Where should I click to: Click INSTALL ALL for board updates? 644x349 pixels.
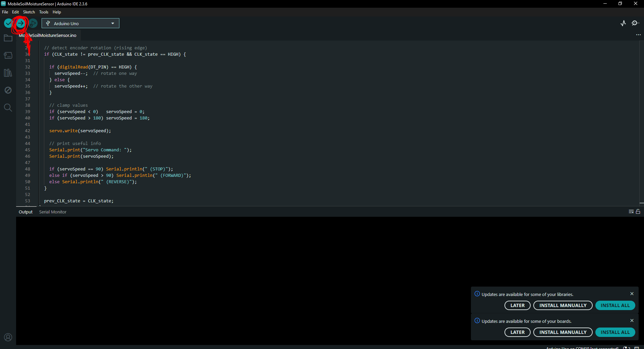[x=615, y=332]
